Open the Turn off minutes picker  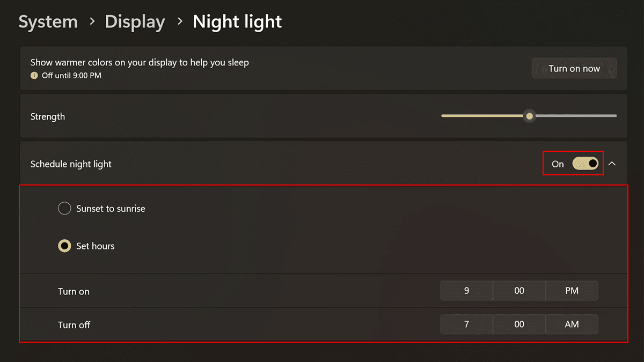[519, 324]
